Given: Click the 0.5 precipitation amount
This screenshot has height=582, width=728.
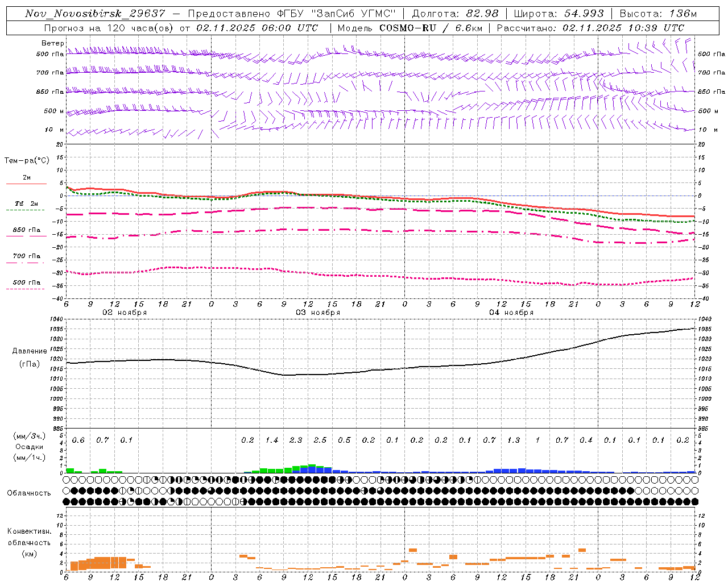Looking at the screenshot, I should click(344, 440).
